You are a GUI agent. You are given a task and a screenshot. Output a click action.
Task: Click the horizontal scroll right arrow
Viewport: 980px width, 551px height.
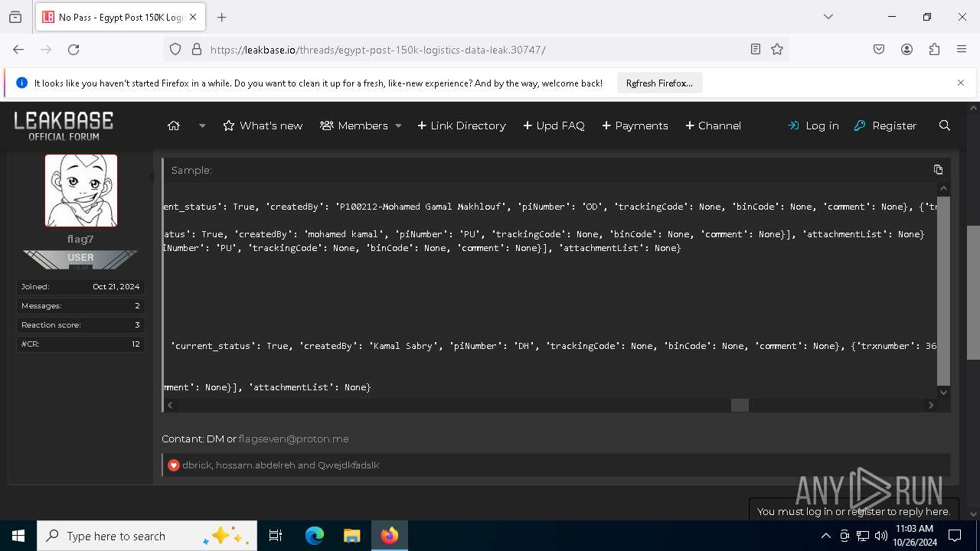pos(932,406)
